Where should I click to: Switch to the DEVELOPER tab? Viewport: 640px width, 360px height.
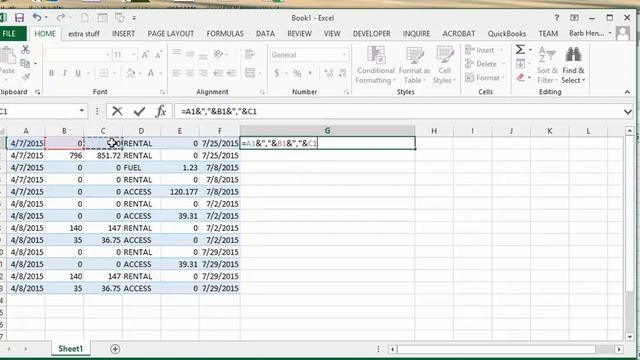click(371, 33)
